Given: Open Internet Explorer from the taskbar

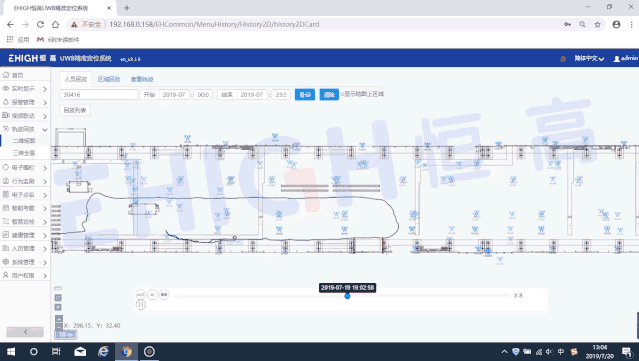Looking at the screenshot, I should click(x=104, y=352).
